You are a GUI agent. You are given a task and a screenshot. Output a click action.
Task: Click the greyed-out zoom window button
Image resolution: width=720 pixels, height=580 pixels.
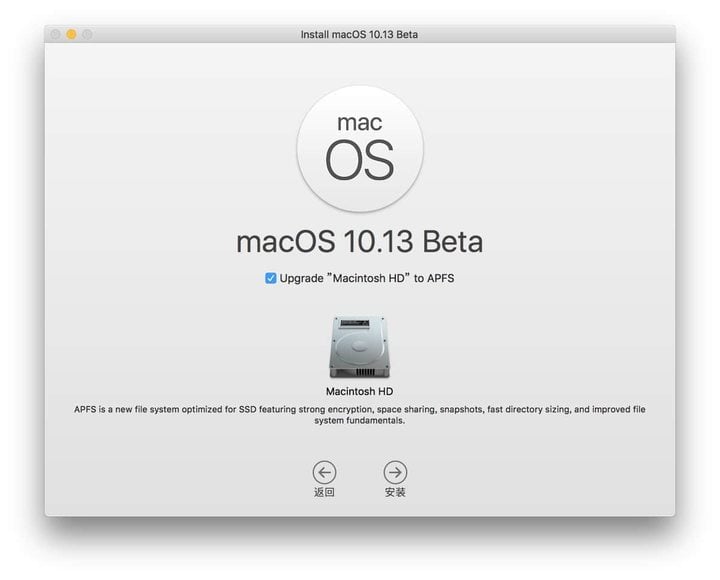[87, 35]
